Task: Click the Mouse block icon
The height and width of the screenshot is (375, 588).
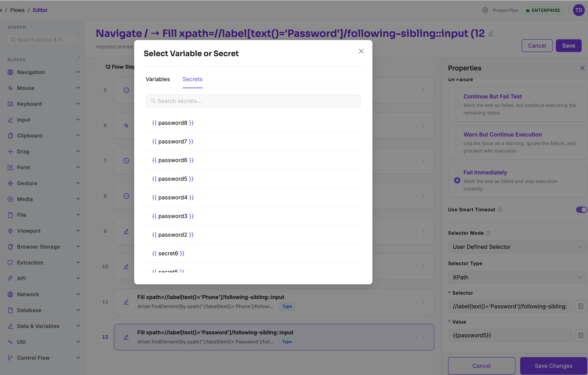Action: click(x=10, y=88)
